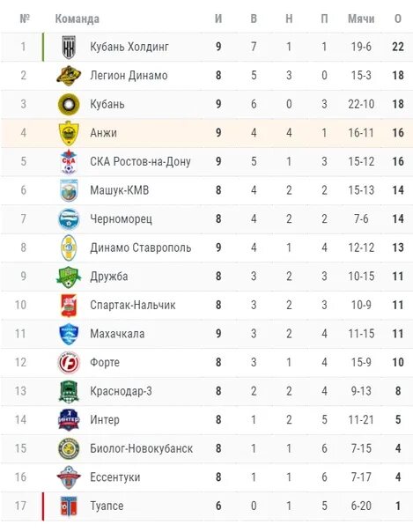Select the Анжи yellow shield crest
The height and width of the screenshot is (532, 413).
[69, 133]
